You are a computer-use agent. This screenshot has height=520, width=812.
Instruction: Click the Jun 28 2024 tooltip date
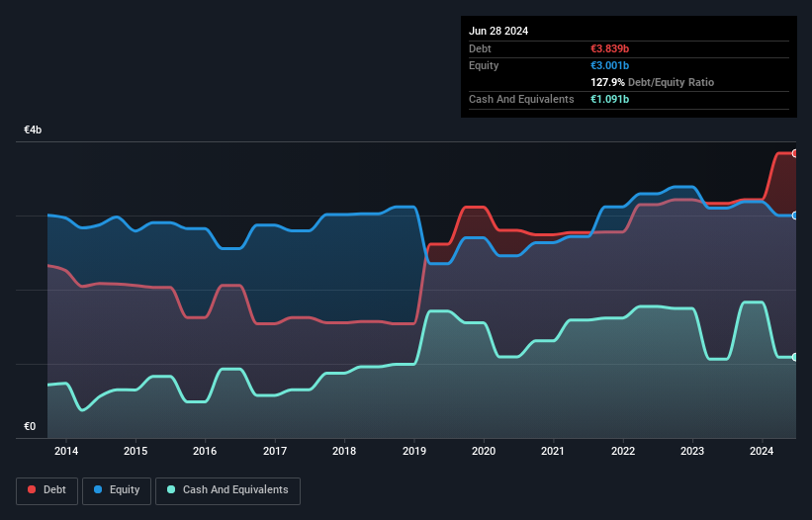pyautogui.click(x=498, y=31)
